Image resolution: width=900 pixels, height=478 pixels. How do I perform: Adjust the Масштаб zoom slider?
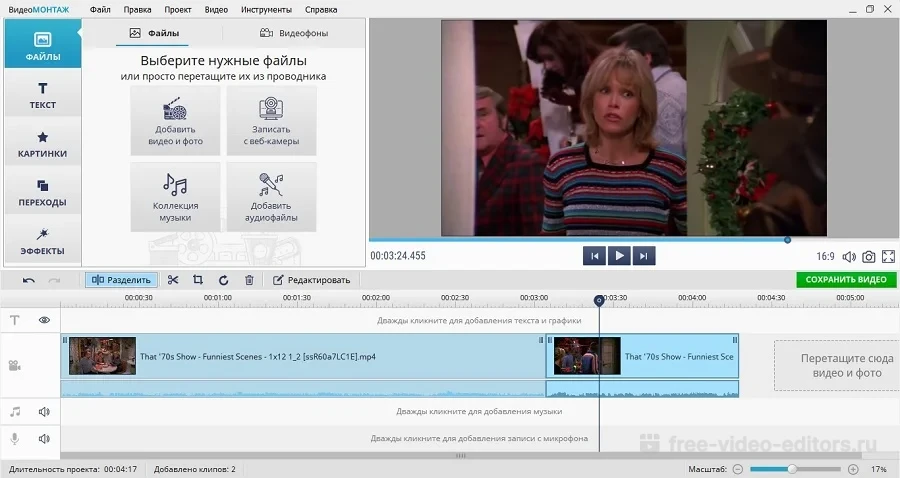pos(791,469)
